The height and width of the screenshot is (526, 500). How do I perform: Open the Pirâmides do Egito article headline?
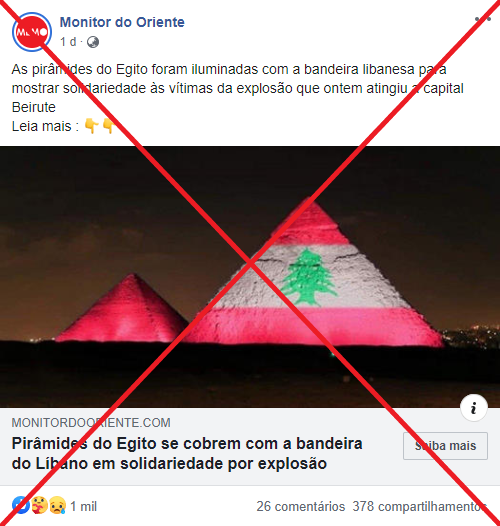point(187,454)
